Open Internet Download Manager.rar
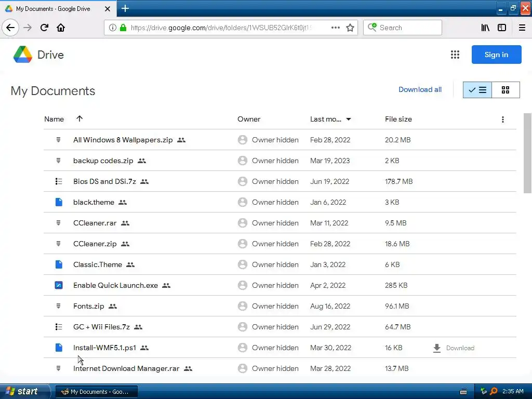 coord(126,368)
